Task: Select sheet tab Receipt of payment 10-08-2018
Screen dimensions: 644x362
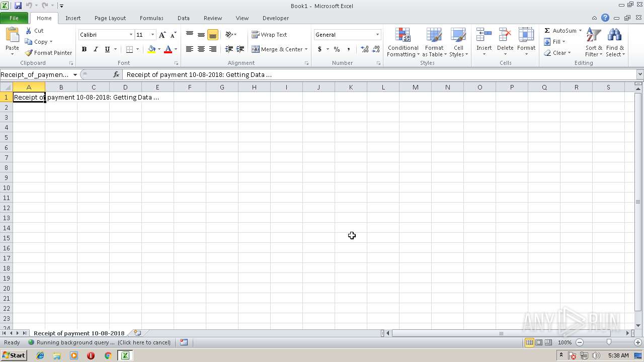Action: coord(79,333)
